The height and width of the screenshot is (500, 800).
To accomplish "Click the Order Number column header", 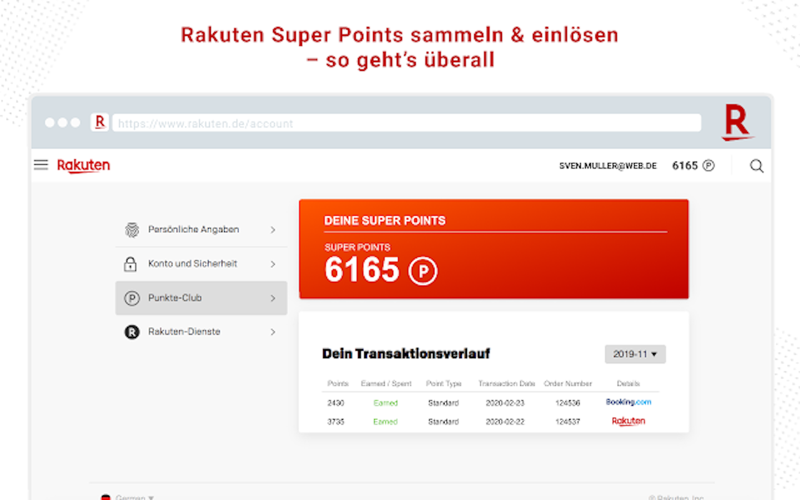I will coord(568,384).
